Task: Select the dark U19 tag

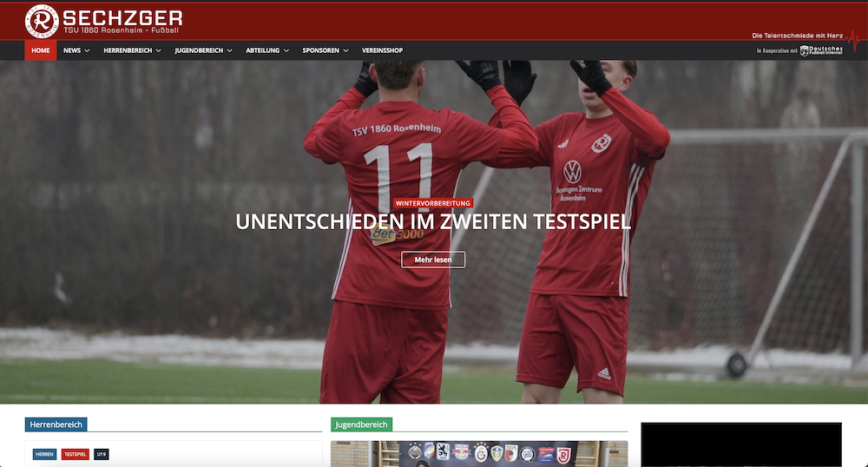Action: [102, 454]
